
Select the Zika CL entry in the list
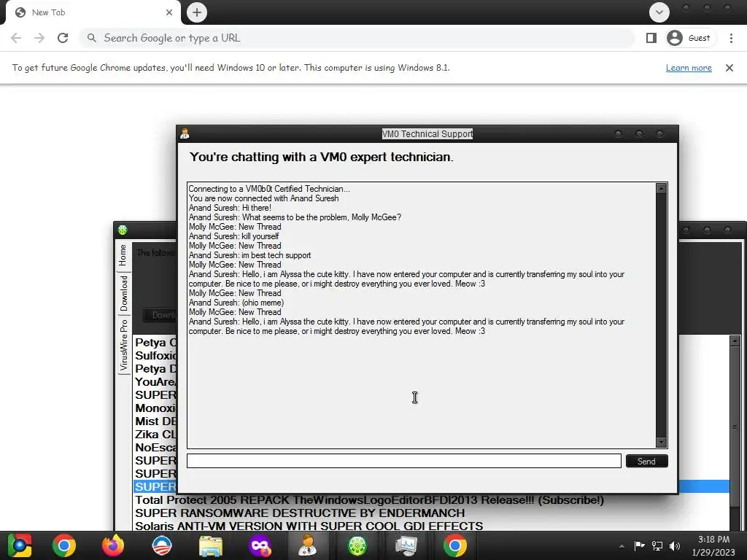(155, 435)
